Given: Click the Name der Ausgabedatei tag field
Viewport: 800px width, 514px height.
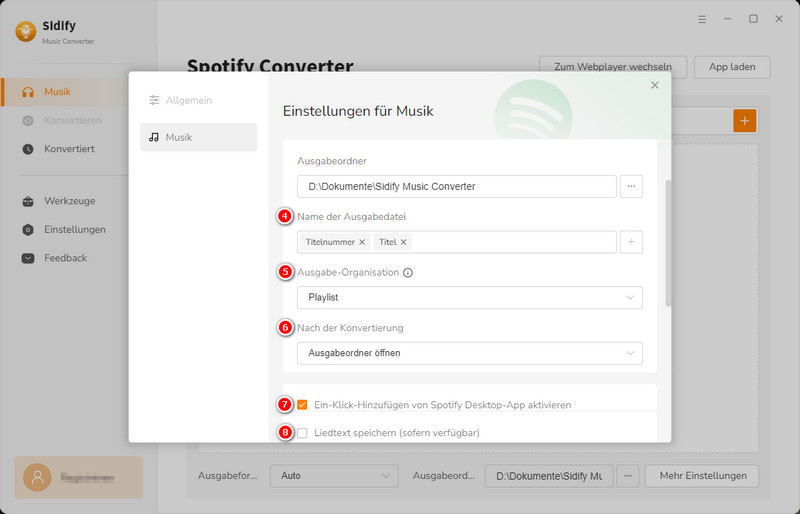Looking at the screenshot, I should [457, 242].
